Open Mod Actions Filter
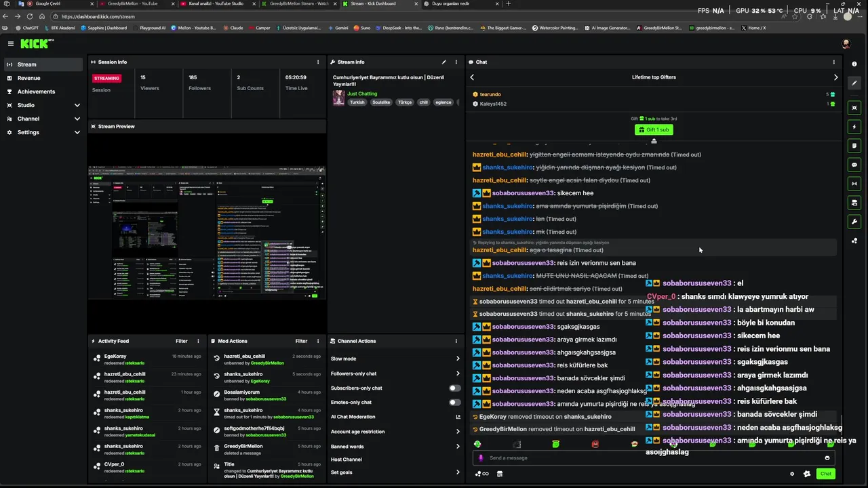The width and height of the screenshot is (868, 488). pos(301,341)
